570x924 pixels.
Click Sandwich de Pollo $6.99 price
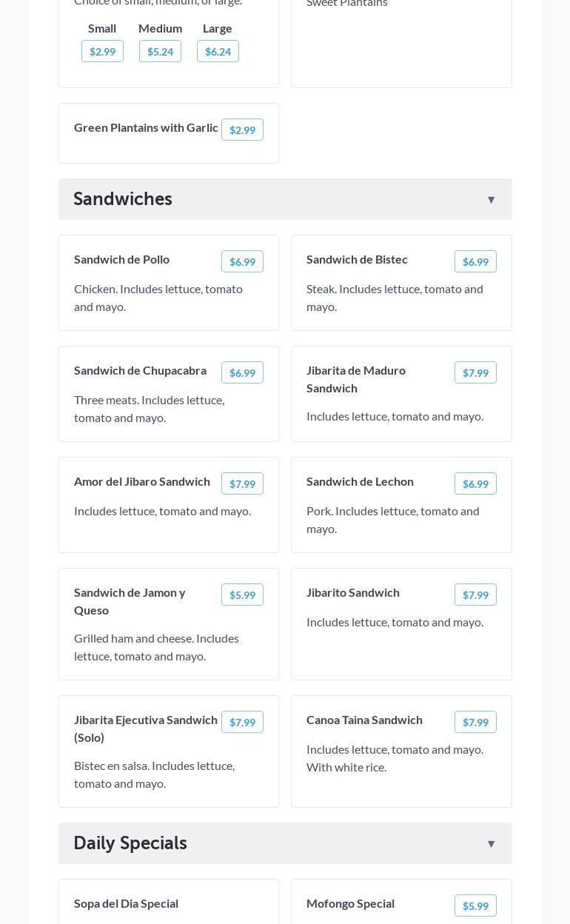pos(242,261)
